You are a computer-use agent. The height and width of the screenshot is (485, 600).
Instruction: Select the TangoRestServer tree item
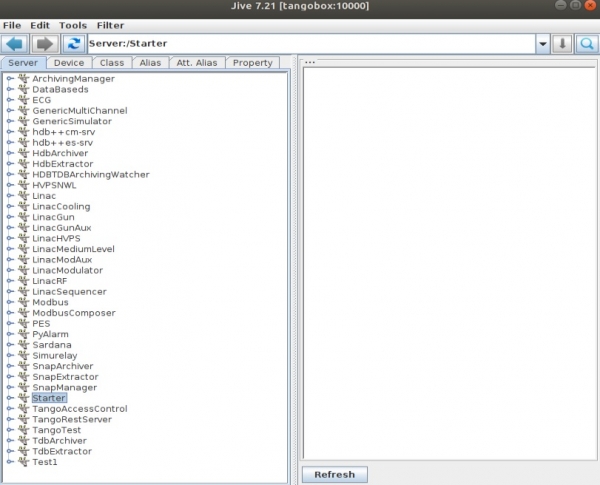(x=71, y=419)
